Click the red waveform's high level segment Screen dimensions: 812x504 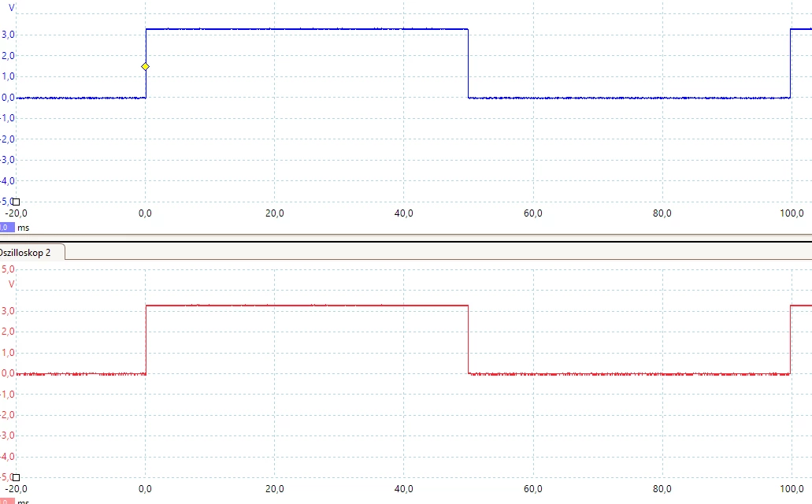[306, 305]
